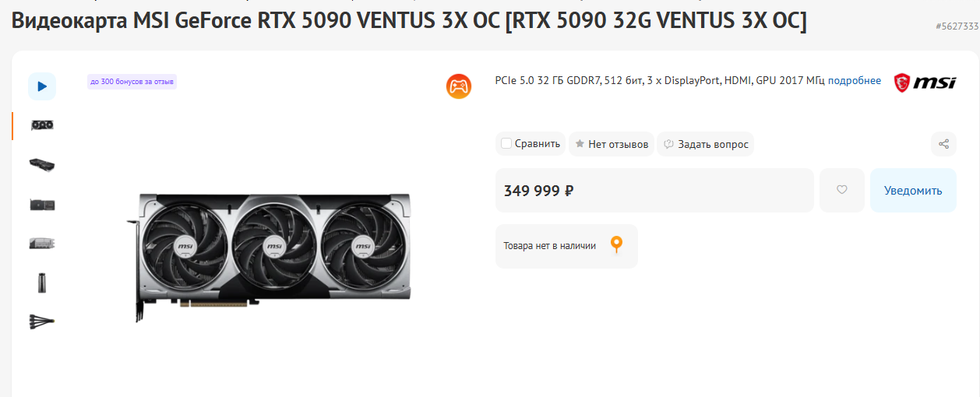Select the power cable adapter thumbnail
This screenshot has height=397, width=980.
(x=42, y=321)
